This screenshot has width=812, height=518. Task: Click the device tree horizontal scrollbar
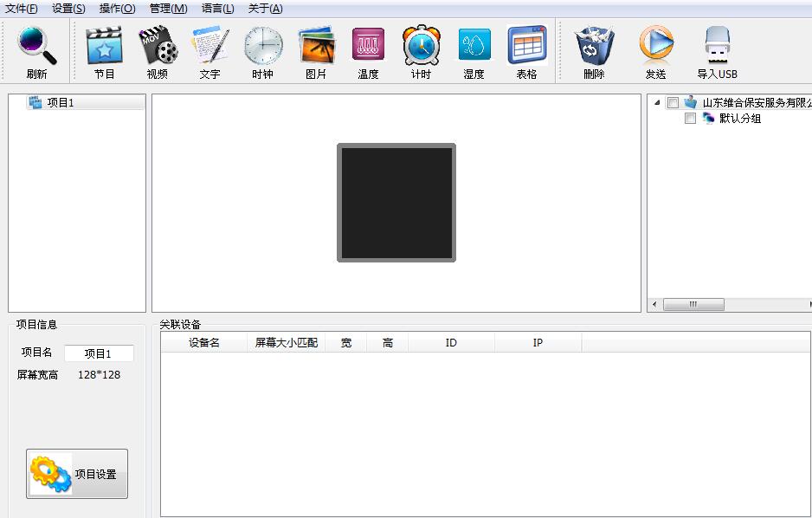(x=693, y=305)
